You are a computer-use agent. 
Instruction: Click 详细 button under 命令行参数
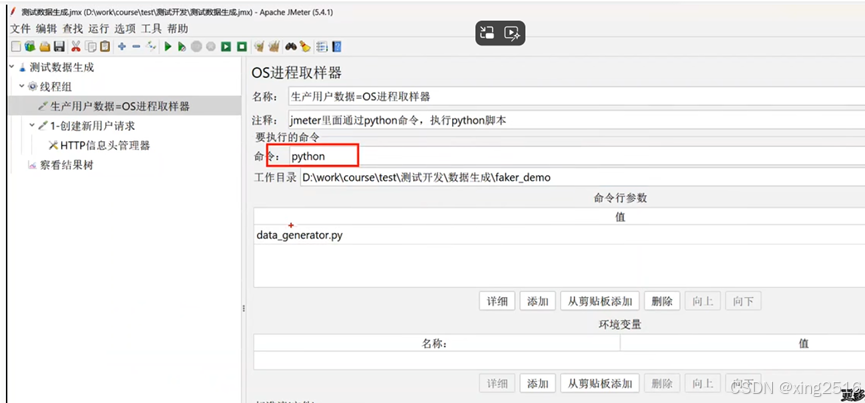click(x=497, y=301)
